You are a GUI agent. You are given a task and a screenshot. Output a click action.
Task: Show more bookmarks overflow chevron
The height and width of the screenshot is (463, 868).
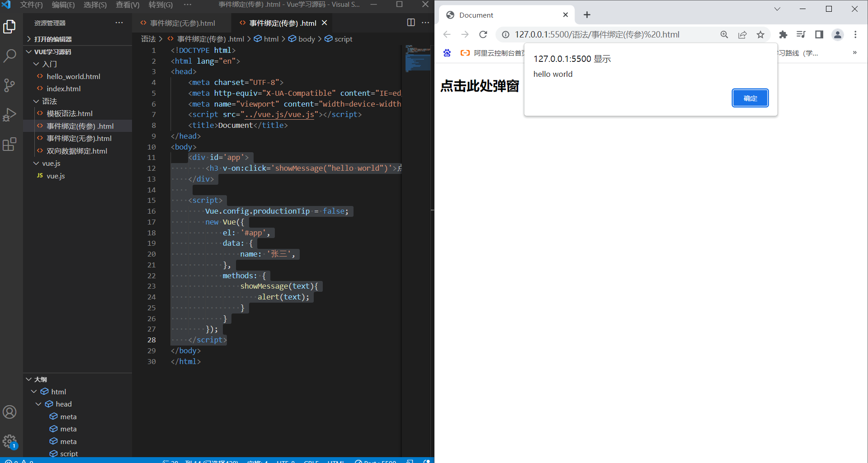[x=854, y=52]
